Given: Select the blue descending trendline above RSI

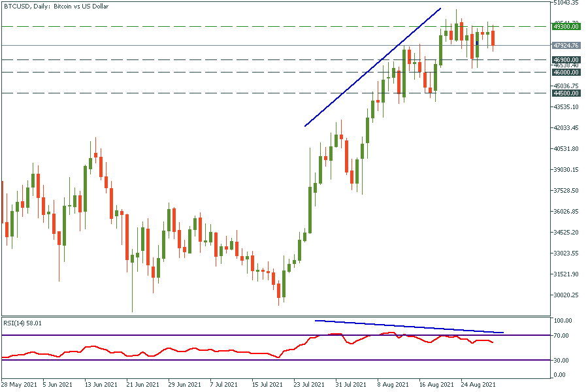Looking at the screenshot, I should point(408,327).
